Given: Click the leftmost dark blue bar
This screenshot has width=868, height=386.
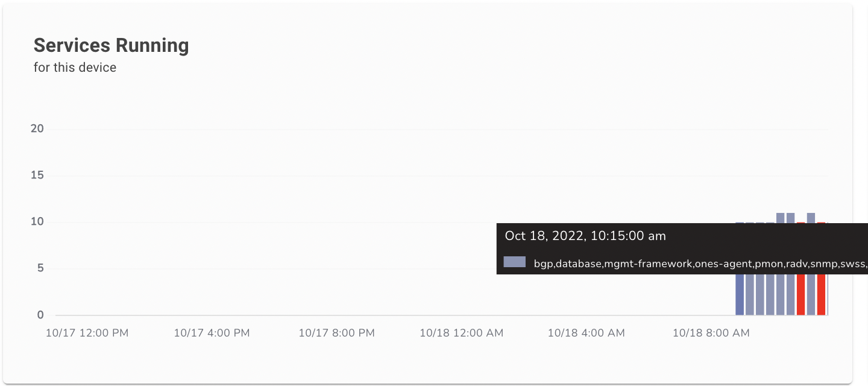Looking at the screenshot, I should coord(740,296).
